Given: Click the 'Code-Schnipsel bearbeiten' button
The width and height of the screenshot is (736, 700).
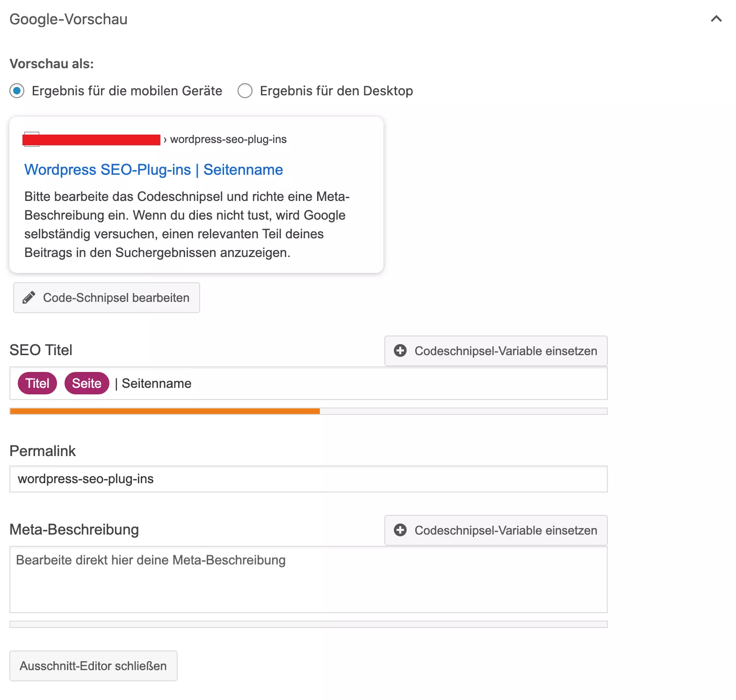Looking at the screenshot, I should click(107, 298).
